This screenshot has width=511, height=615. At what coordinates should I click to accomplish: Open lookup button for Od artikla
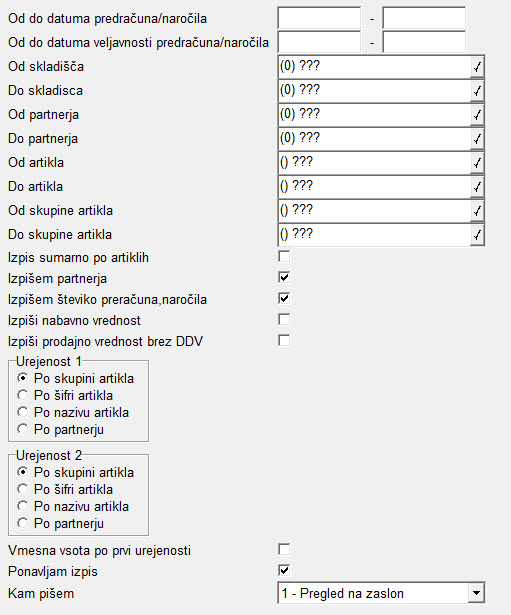click(477, 163)
